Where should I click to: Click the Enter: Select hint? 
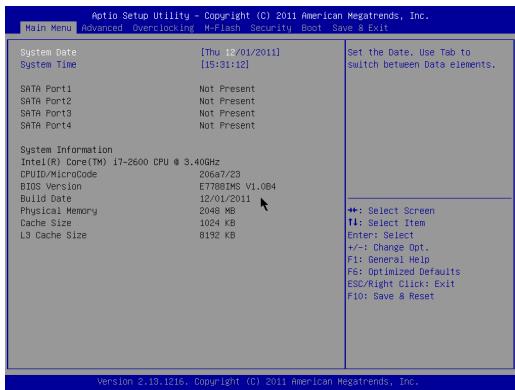pyautogui.click(x=381, y=235)
